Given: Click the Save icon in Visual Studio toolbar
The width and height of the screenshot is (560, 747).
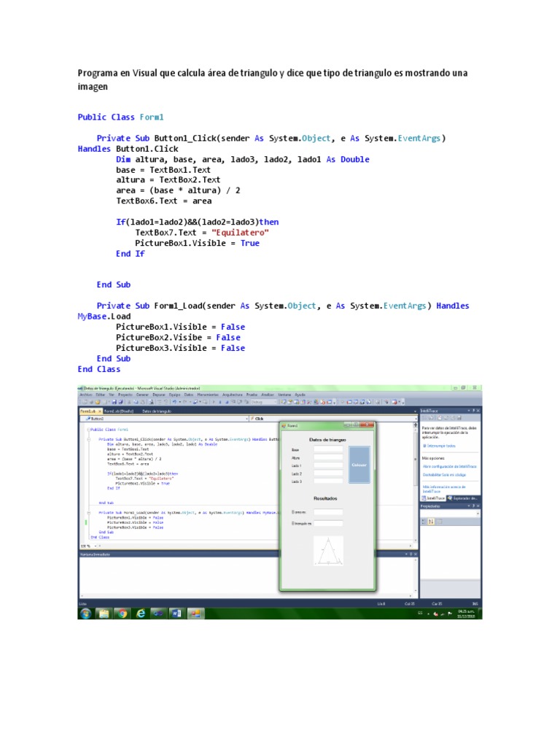Looking at the screenshot, I should 114,402.
